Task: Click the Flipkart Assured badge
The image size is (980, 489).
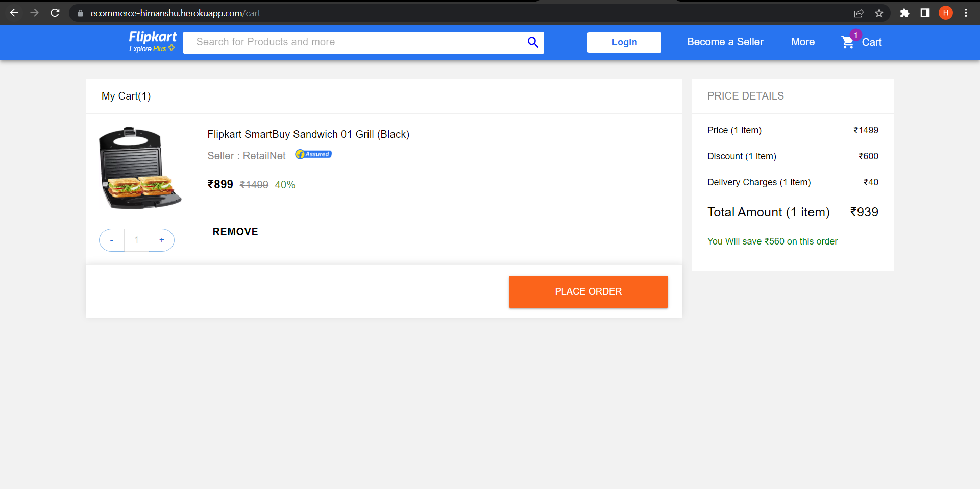Action: point(312,154)
